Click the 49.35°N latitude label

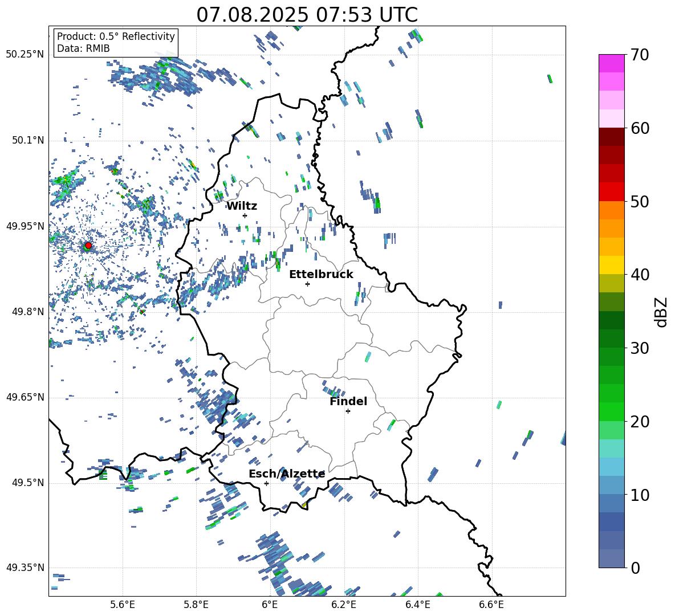tap(25, 568)
